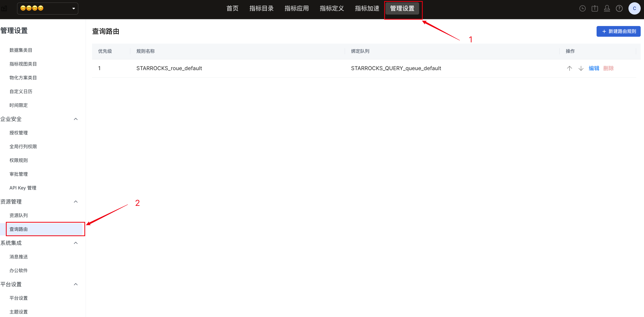
Task: Open the help question mark icon
Action: point(619,8)
